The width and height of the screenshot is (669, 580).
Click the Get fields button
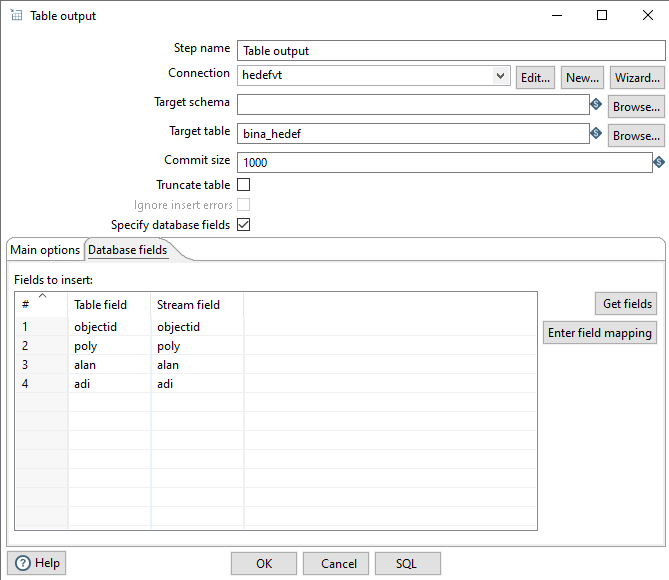pyautogui.click(x=626, y=303)
